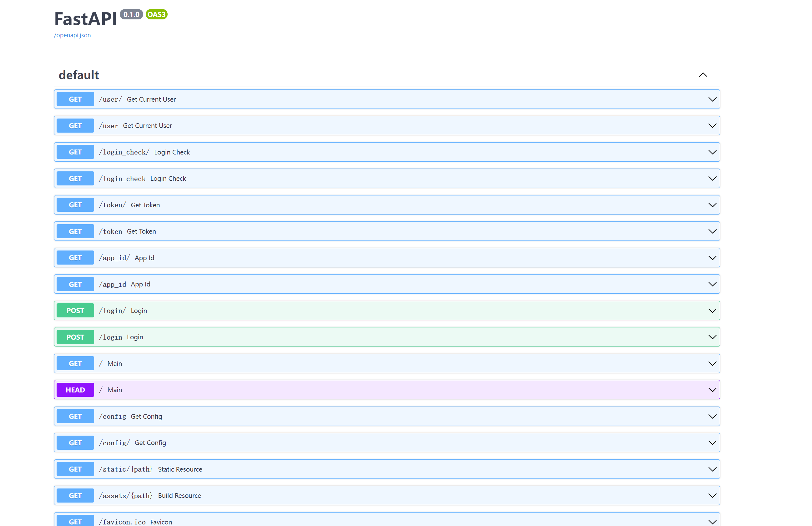Screen dimensions: 812x526
Task: Click the default section heading
Action: click(x=79, y=75)
